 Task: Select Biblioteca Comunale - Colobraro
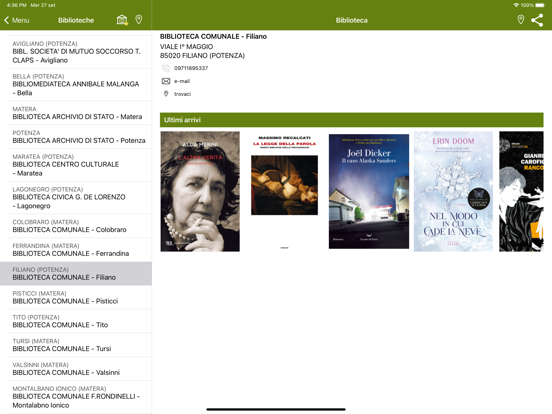click(76, 226)
